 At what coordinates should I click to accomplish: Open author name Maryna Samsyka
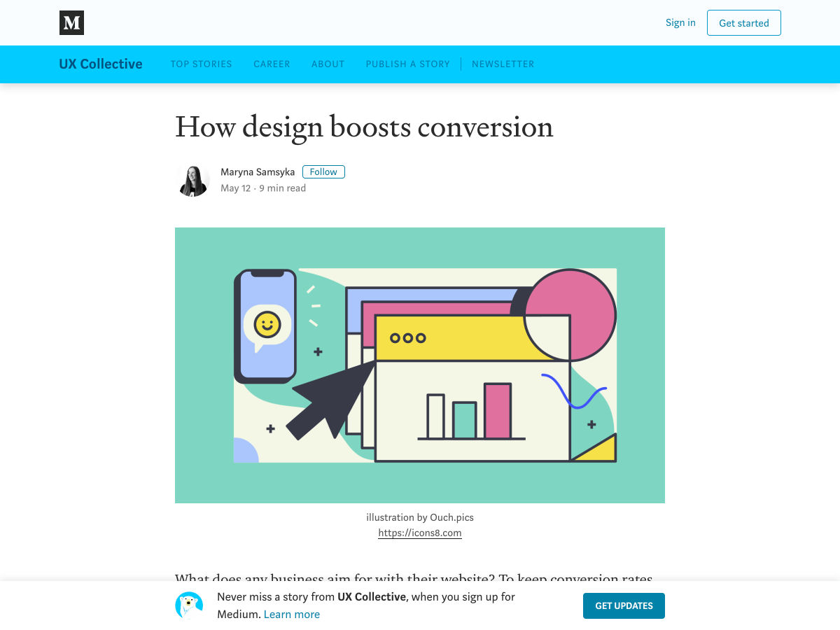(x=258, y=171)
